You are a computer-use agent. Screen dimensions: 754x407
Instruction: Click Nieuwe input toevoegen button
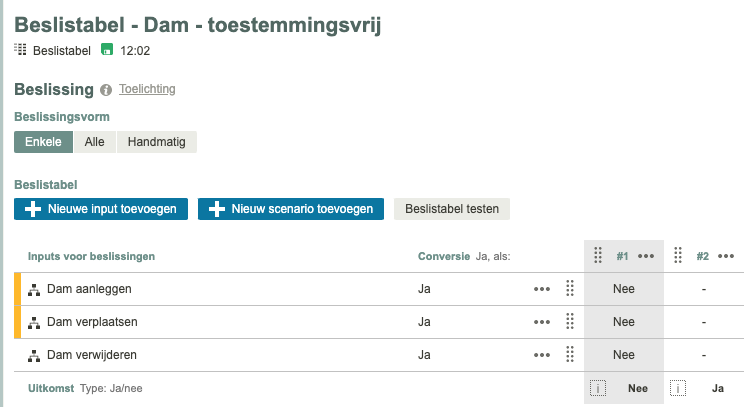[100, 209]
